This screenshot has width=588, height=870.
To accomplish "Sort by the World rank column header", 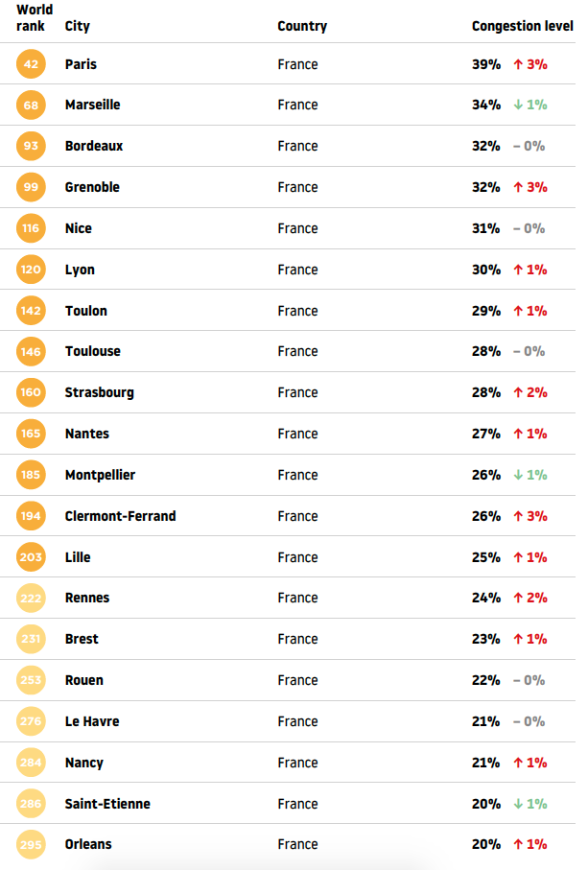I will coord(35,18).
